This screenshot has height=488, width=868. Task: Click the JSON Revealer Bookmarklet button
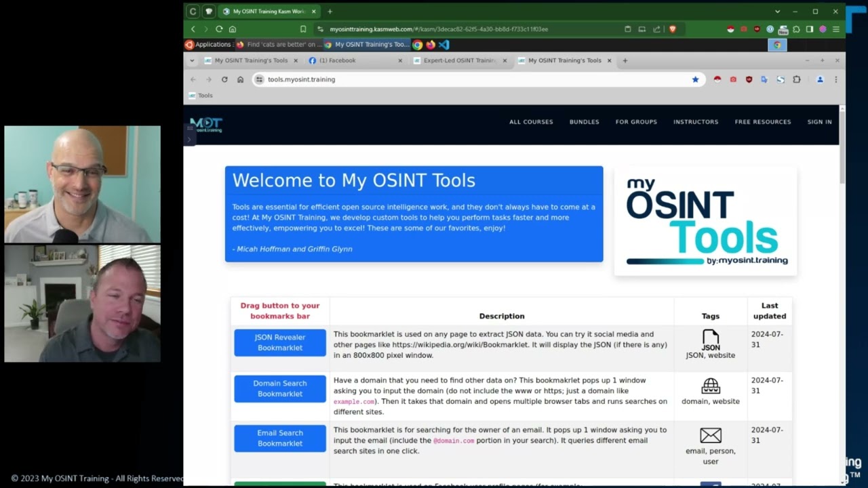pyautogui.click(x=280, y=342)
